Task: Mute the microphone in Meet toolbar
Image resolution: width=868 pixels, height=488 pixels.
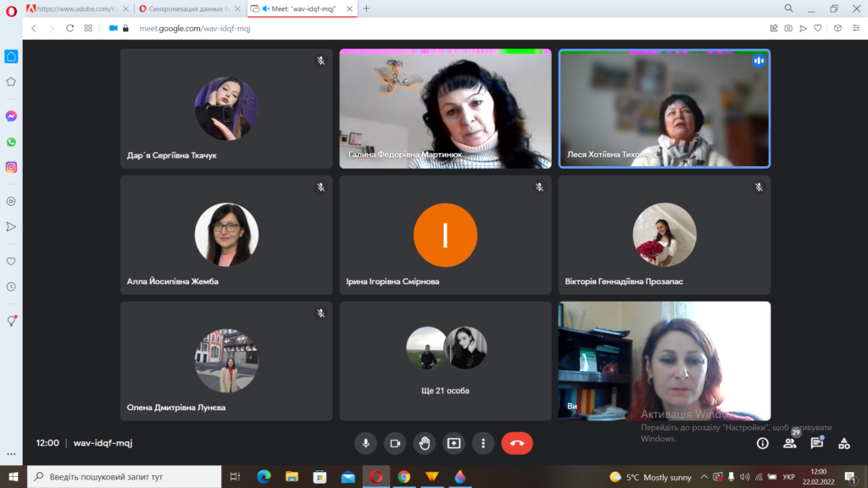Action: pyautogui.click(x=366, y=442)
